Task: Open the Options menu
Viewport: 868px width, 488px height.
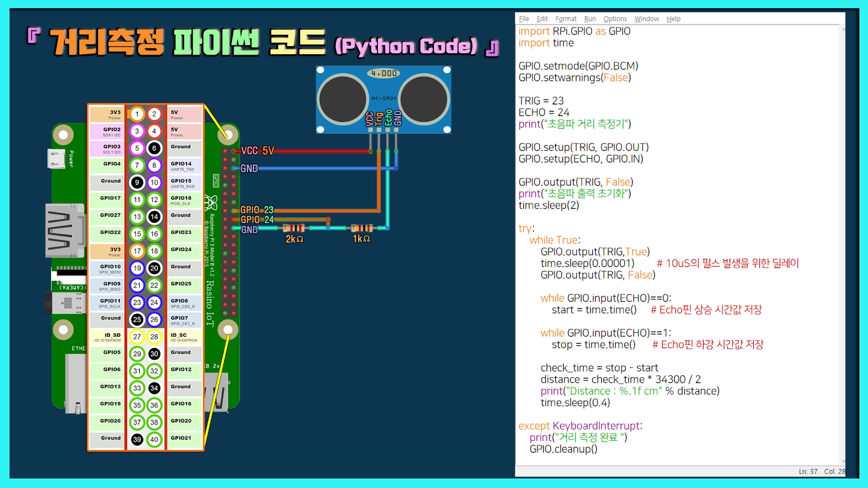Action: [615, 19]
